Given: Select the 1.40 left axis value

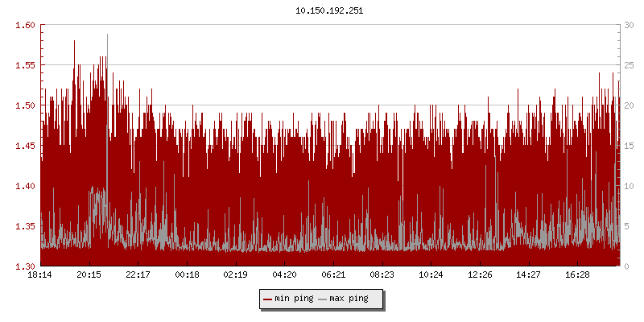Looking at the screenshot, I should point(26,186).
